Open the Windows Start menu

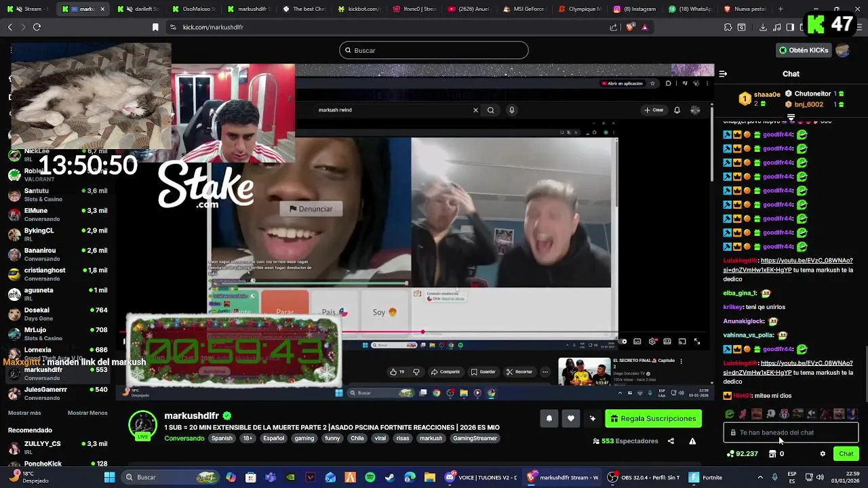tap(109, 477)
